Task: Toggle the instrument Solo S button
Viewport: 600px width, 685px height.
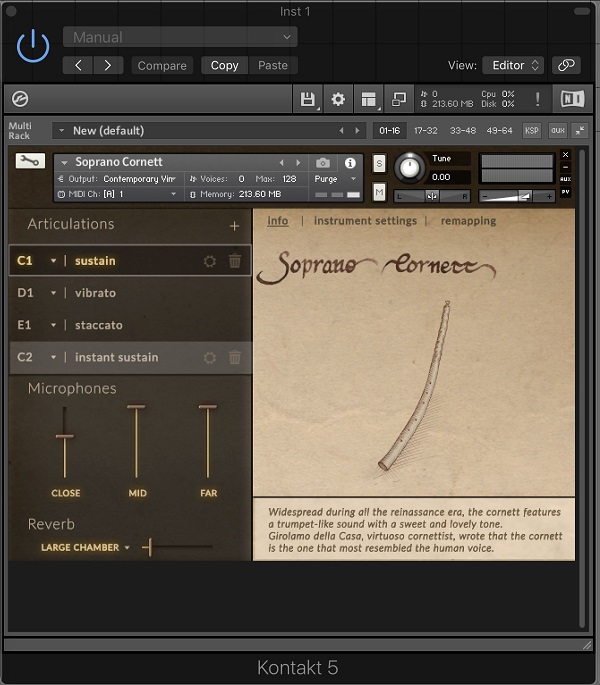Action: click(x=379, y=164)
